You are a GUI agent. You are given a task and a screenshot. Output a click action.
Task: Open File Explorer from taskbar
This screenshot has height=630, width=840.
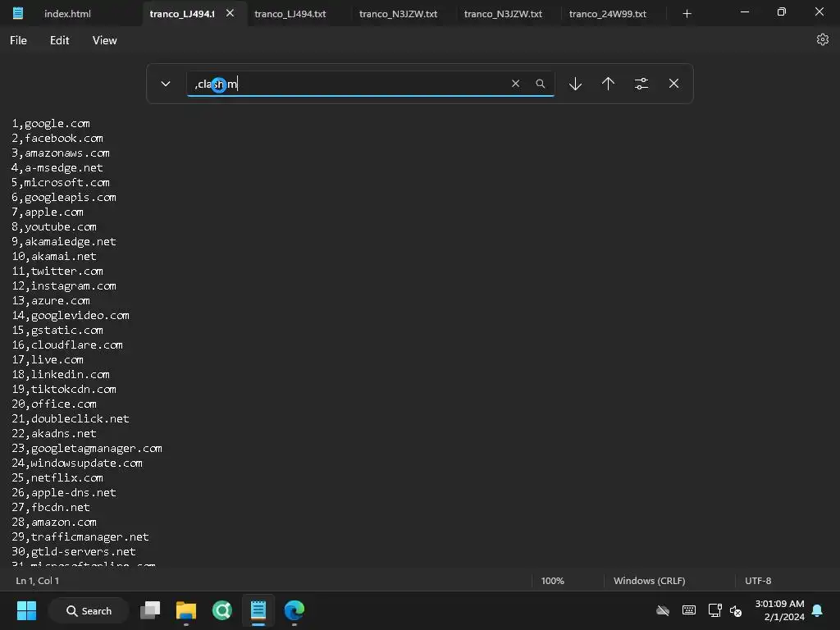pos(186,610)
